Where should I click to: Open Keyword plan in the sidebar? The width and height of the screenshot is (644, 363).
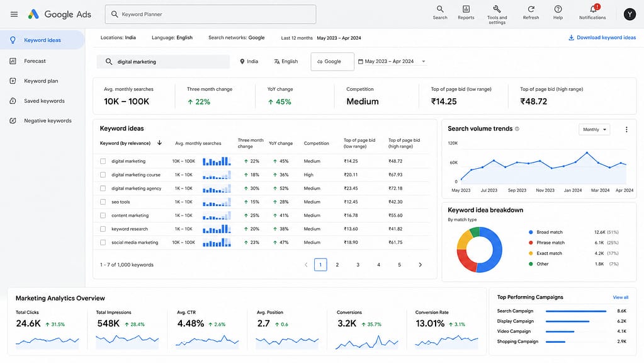coord(41,81)
